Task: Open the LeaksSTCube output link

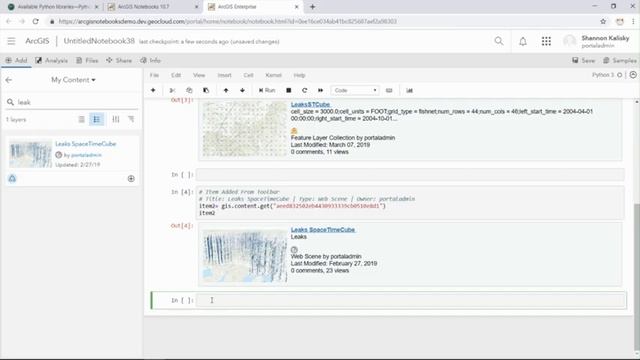Action: click(310, 104)
